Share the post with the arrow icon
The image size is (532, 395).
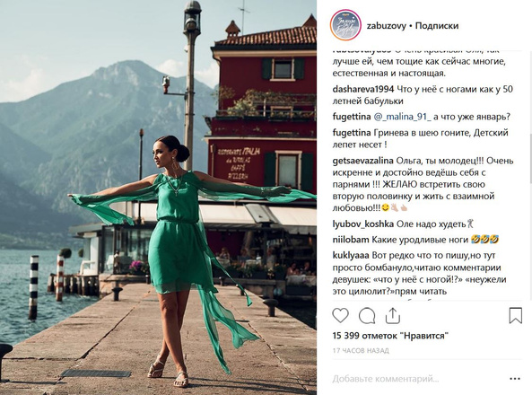pyautogui.click(x=393, y=315)
